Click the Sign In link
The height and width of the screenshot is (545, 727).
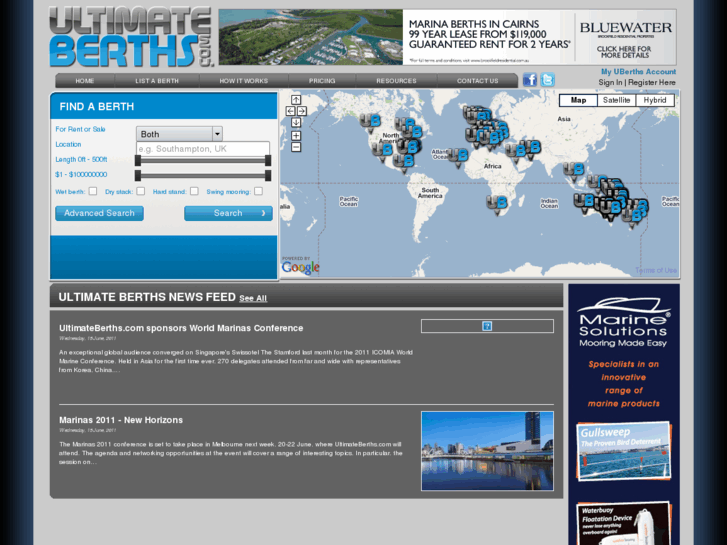click(610, 83)
